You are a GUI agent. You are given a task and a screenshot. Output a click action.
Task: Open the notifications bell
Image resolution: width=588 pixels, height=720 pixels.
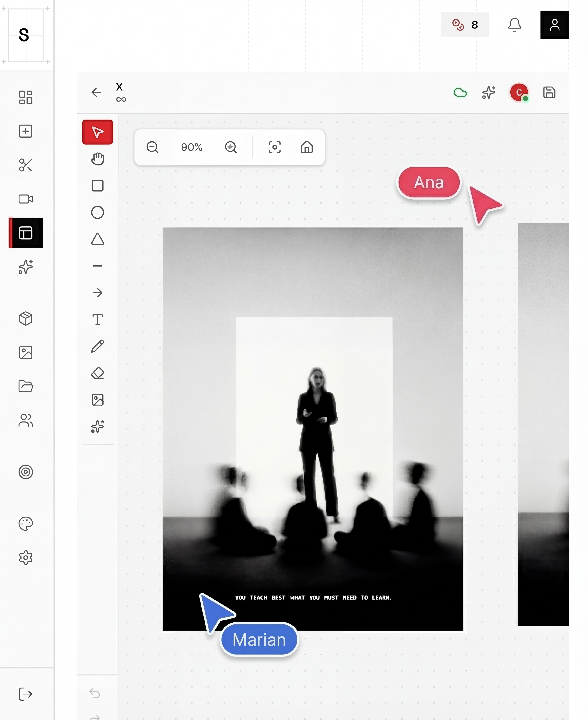pos(514,25)
